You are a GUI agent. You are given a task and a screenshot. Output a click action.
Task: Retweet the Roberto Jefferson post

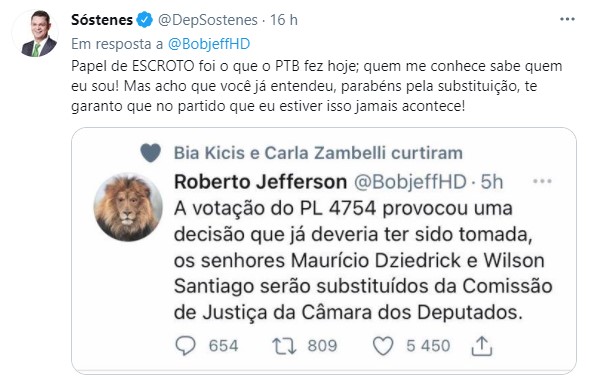284,346
